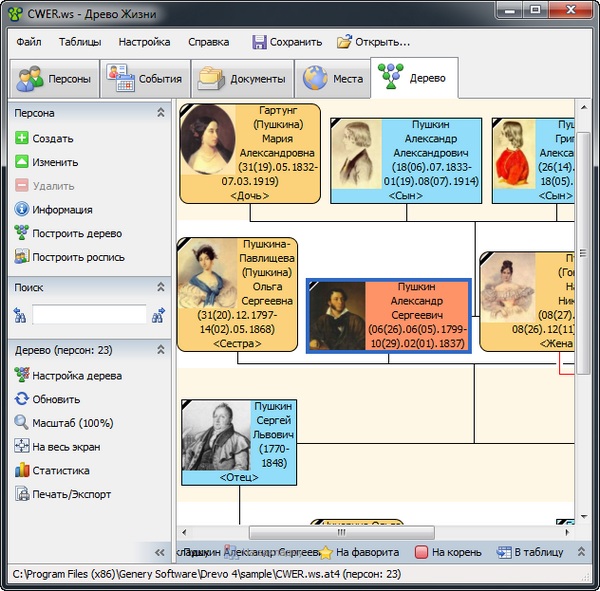Click search next binoculars icon
This screenshot has width=600, height=591.
[158, 316]
